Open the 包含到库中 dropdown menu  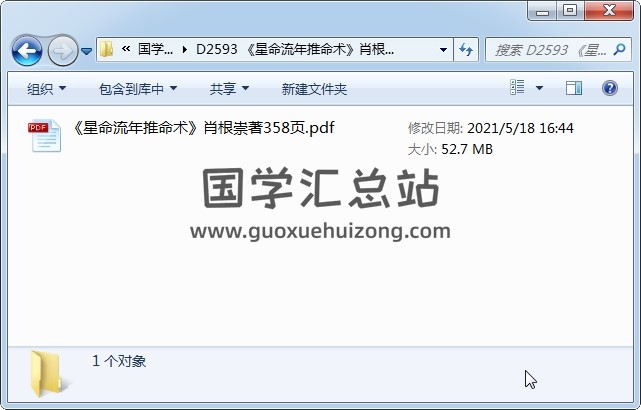pos(138,89)
